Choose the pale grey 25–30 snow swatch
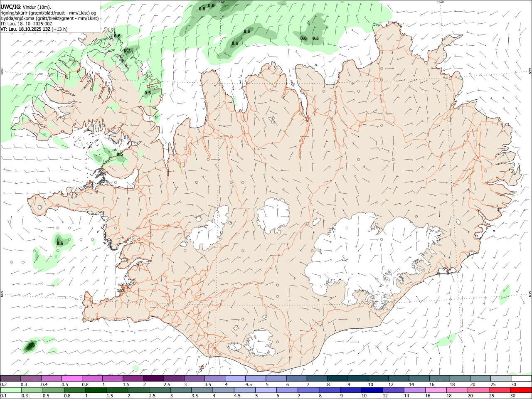Screen dimensions: 532x399 point(501,378)
